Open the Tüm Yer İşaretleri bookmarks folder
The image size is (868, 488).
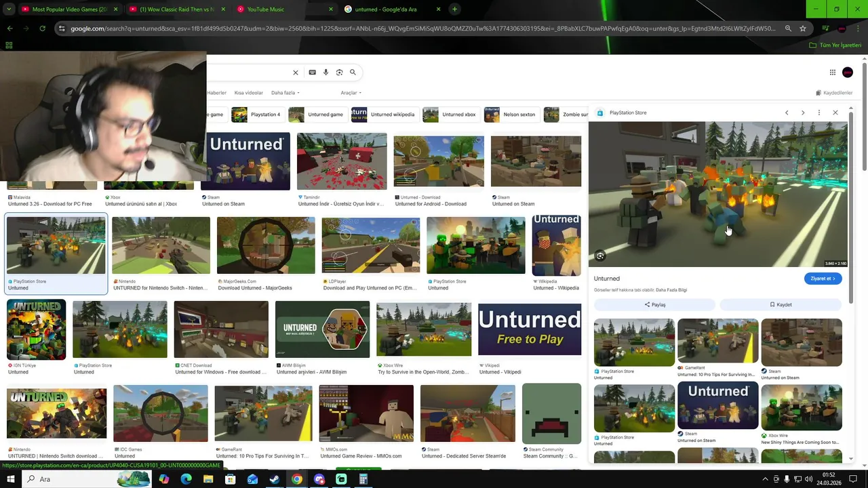click(835, 45)
